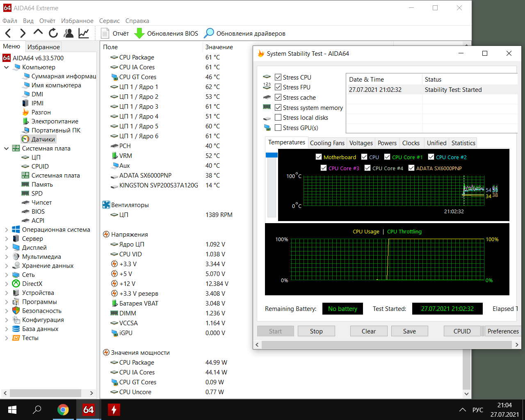Click the База данных database icon

tap(16, 329)
